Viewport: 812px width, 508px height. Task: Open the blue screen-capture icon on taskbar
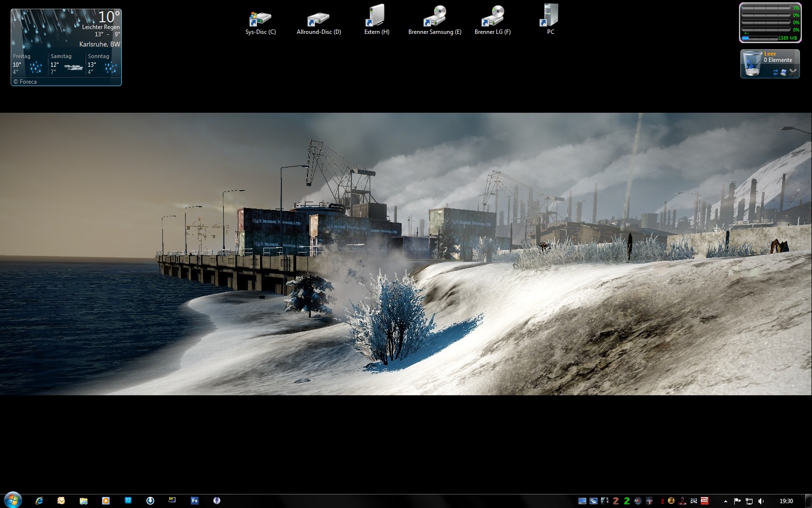pos(128,501)
